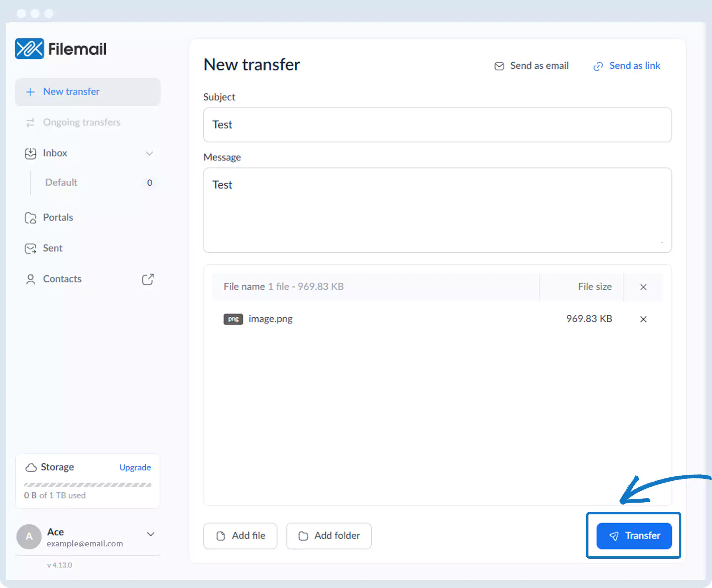Open Contacts external link icon

(x=148, y=279)
